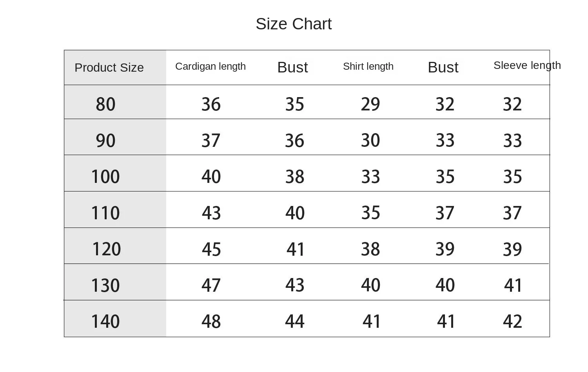Click product size 80 row label
The width and height of the screenshot is (588, 372).
point(105,104)
